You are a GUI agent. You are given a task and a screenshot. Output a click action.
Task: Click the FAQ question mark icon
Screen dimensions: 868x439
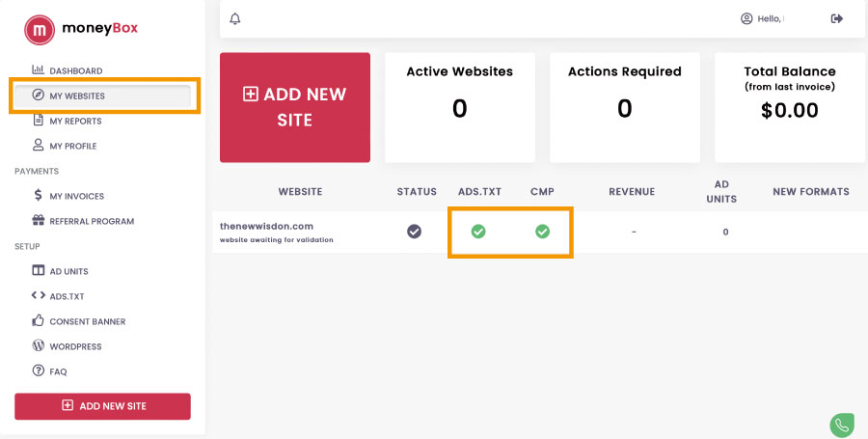[x=38, y=370]
